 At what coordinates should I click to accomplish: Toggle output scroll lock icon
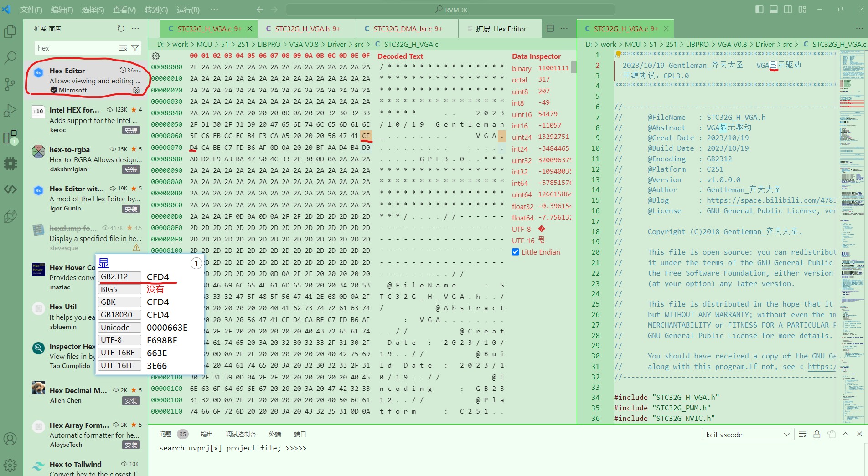(817, 435)
